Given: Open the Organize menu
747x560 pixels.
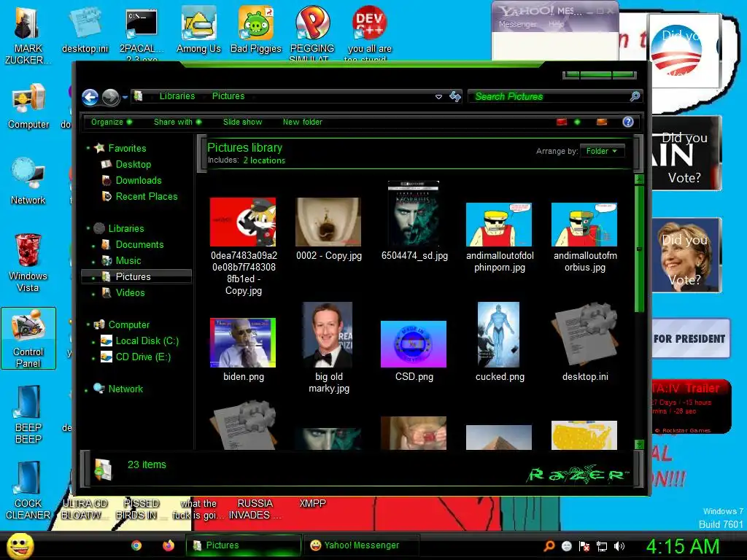Looking at the screenshot, I should (x=112, y=122).
